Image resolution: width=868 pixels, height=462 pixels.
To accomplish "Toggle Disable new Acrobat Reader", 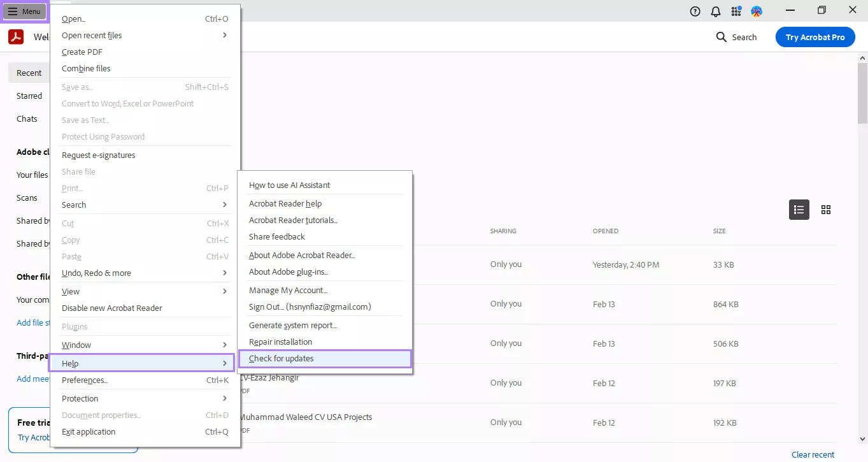I will click(111, 308).
